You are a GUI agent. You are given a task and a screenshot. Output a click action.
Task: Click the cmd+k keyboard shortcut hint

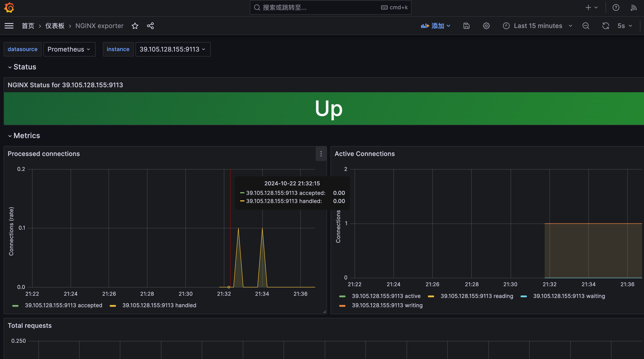394,7
